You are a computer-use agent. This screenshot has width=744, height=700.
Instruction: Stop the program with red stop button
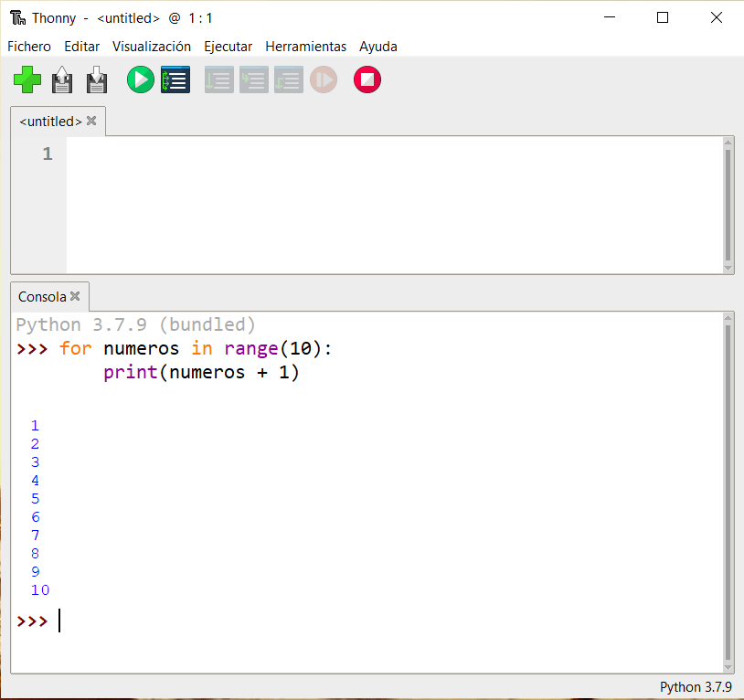(367, 80)
